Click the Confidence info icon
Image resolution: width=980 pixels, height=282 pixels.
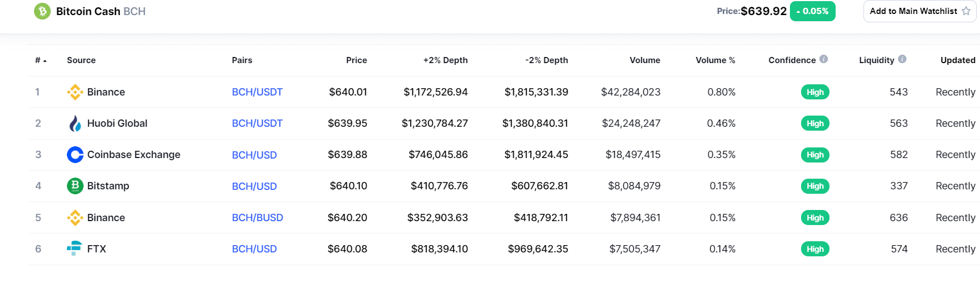coord(823,59)
